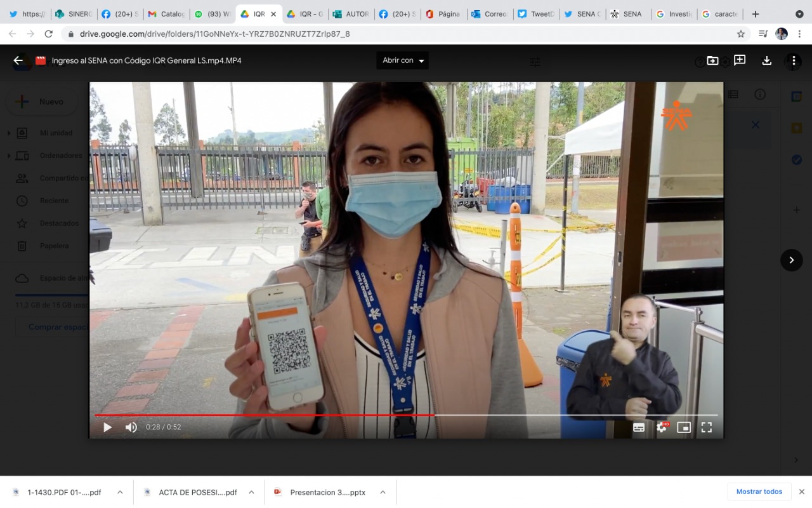Show Drive details info icon
Image resolution: width=812 pixels, height=508 pixels.
pyautogui.click(x=759, y=95)
